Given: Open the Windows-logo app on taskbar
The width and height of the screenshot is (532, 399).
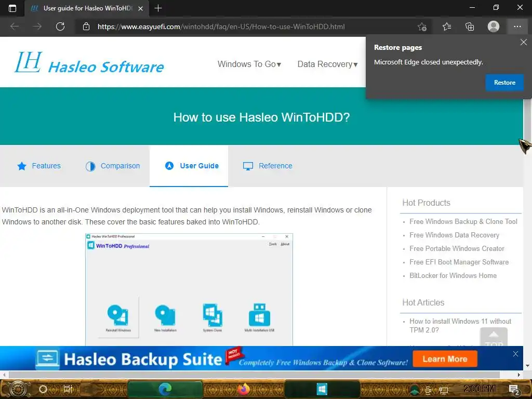Looking at the screenshot, I should (x=322, y=389).
